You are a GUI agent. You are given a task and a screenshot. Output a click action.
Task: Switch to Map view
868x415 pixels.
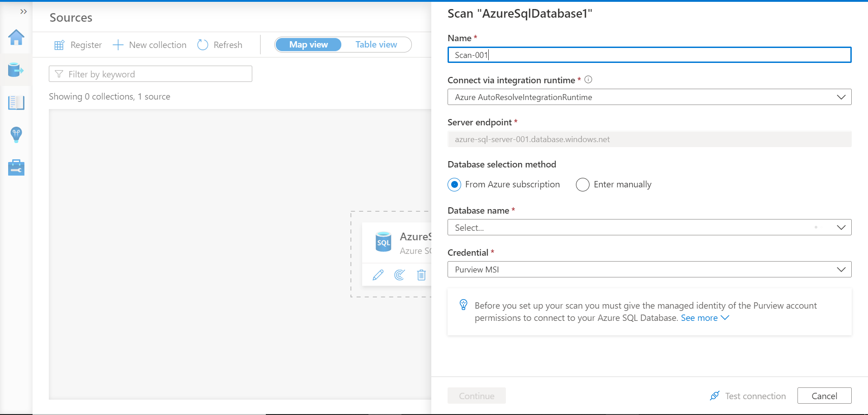[x=308, y=45]
